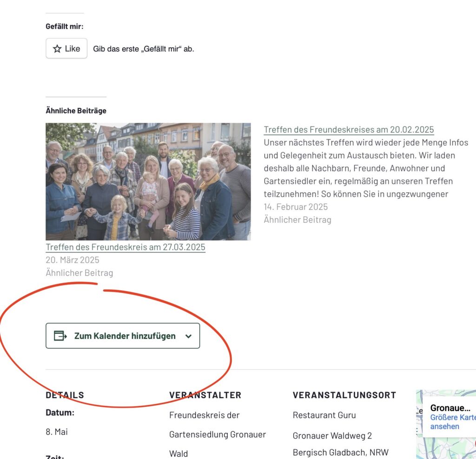Image resolution: width=476 pixels, height=459 pixels.
Task: Select text Freundeskreis der under Veranstalter
Action: (205, 415)
